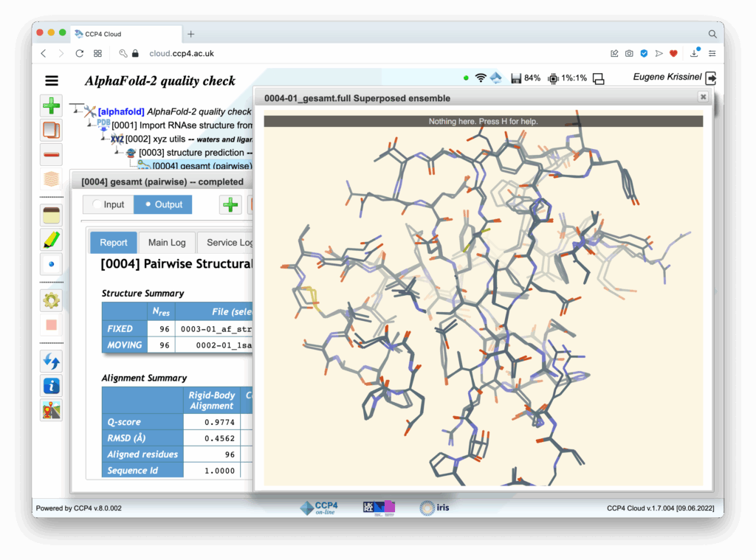756x560 pixels.
Task: Open the gear settings icon in sidebar
Action: [52, 300]
